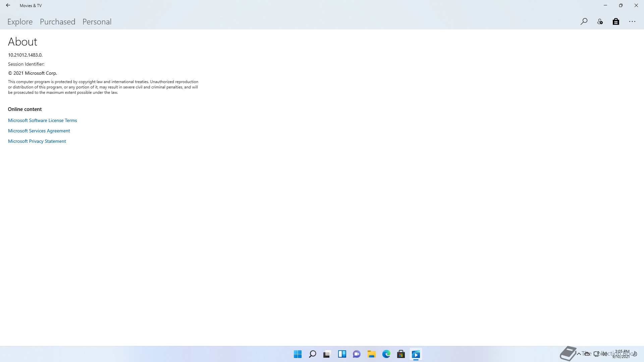
Task: Click the back arrow in title bar
Action: [8, 5]
